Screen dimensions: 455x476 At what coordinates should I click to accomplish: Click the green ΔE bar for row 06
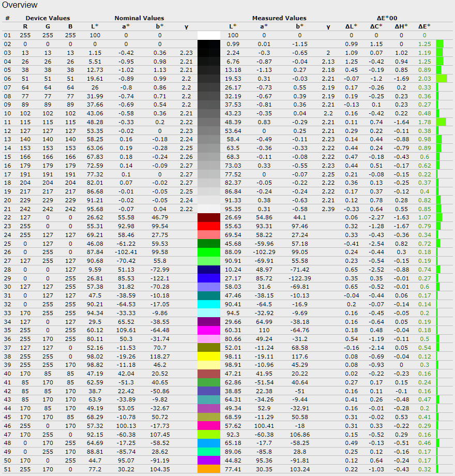point(441,79)
